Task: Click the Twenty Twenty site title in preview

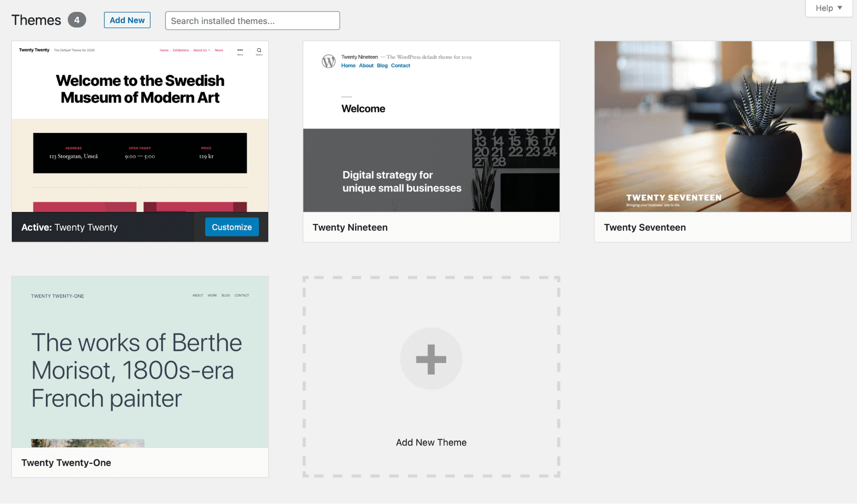Action: [33, 50]
